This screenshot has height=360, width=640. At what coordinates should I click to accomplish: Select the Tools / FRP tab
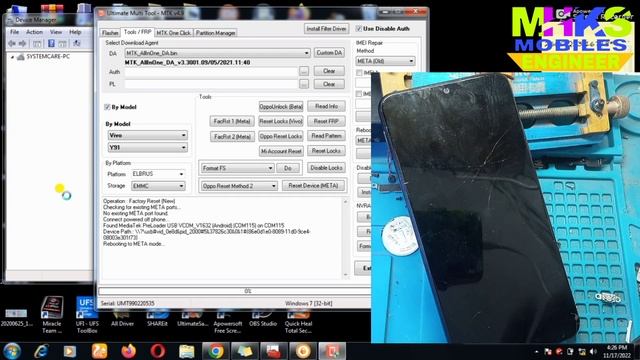(x=138, y=32)
